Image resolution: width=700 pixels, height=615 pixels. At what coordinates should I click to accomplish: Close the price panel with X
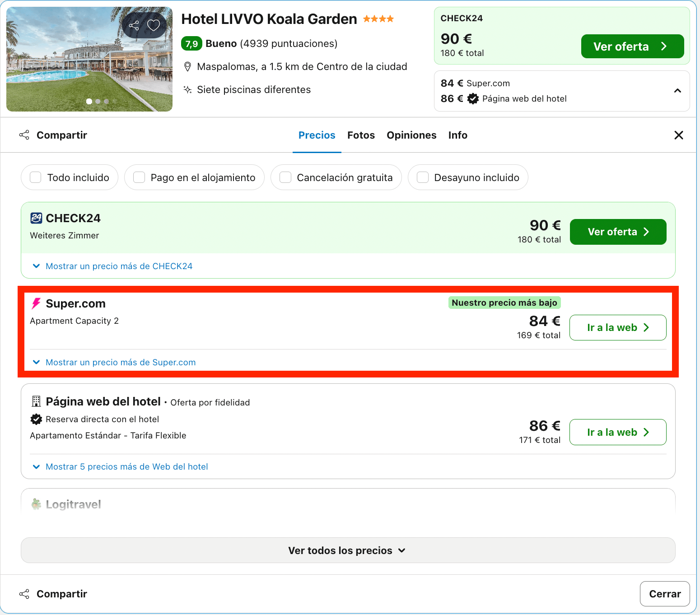(678, 135)
